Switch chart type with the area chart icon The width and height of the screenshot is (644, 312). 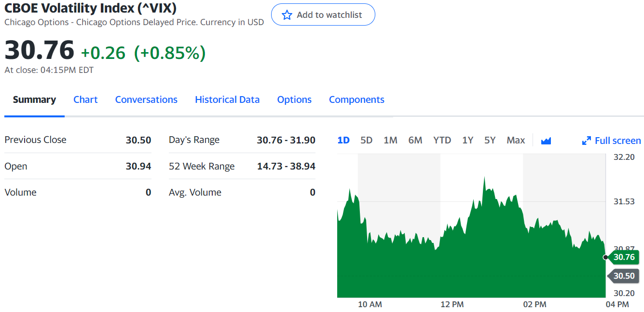tap(546, 141)
